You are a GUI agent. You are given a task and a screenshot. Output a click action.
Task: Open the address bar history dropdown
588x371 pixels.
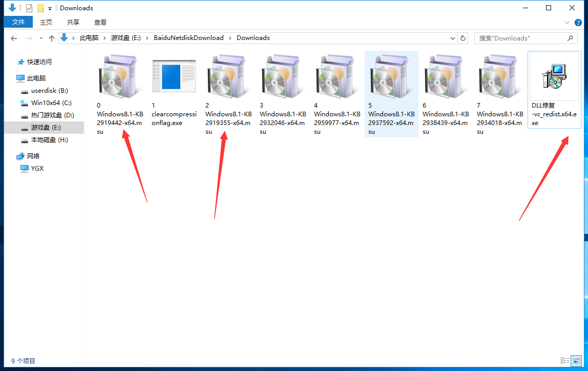453,38
